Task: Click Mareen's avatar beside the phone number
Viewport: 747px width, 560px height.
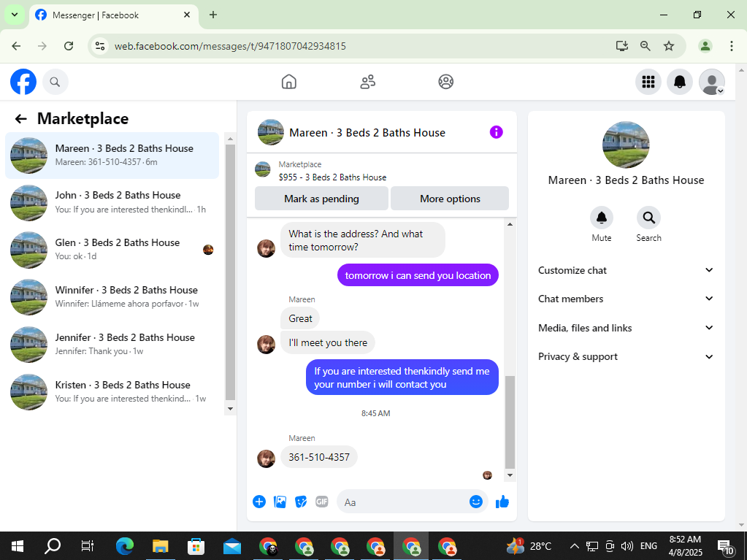Action: coord(266,459)
